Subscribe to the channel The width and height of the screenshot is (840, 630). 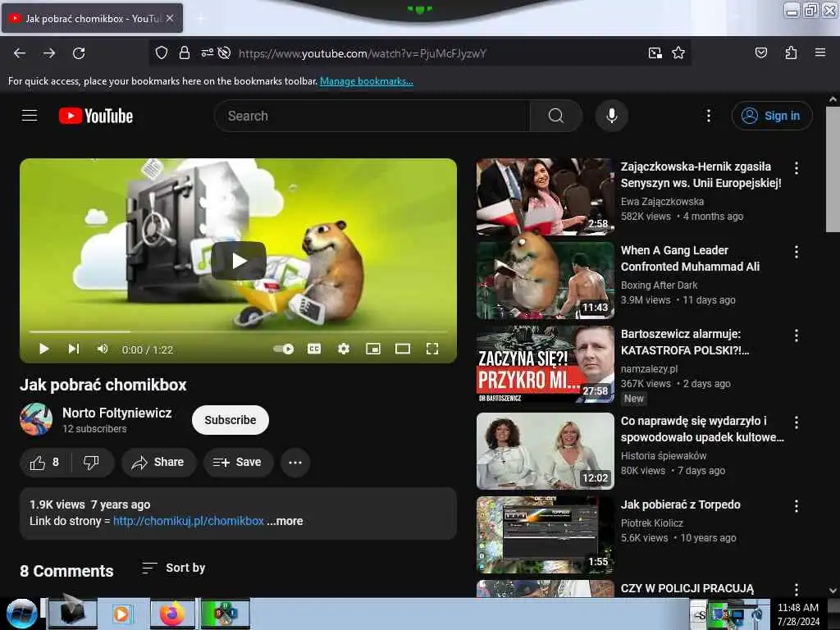[231, 420]
